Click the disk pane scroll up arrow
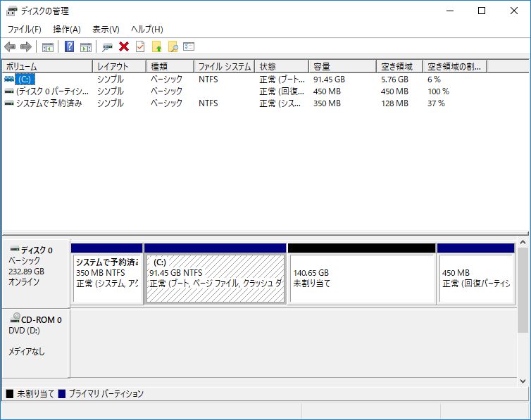The image size is (531, 420). (523, 242)
